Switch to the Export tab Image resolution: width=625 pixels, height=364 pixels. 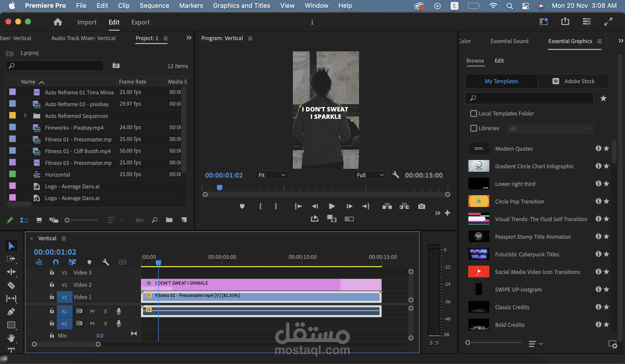click(x=140, y=22)
